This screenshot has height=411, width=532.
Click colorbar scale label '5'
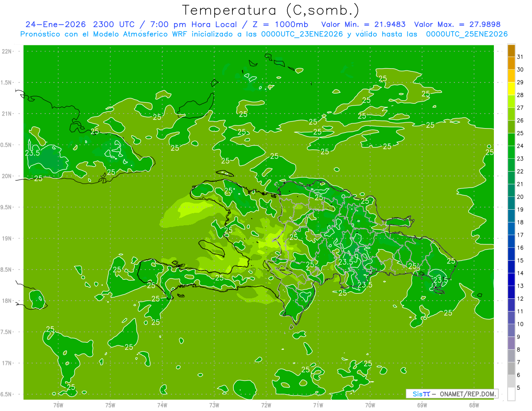519,388
